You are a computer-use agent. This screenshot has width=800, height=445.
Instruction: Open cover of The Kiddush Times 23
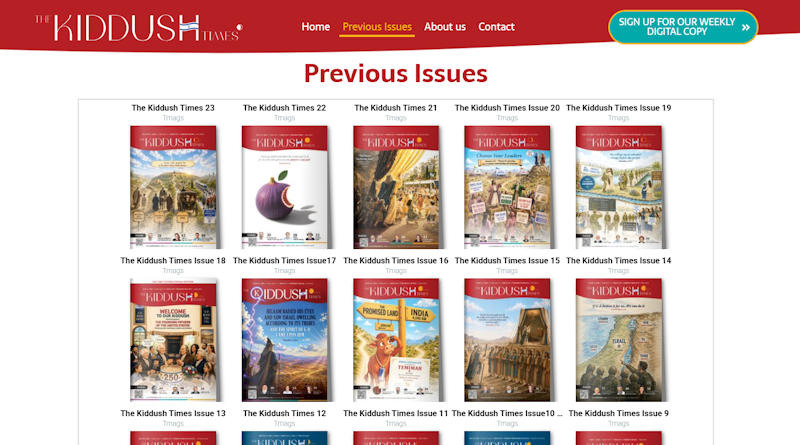pyautogui.click(x=173, y=187)
